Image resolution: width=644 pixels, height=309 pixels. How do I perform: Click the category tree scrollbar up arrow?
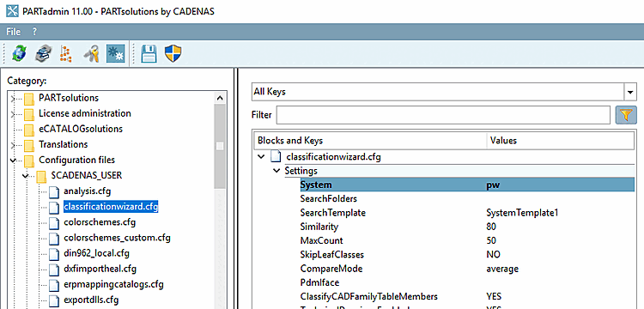click(x=220, y=99)
